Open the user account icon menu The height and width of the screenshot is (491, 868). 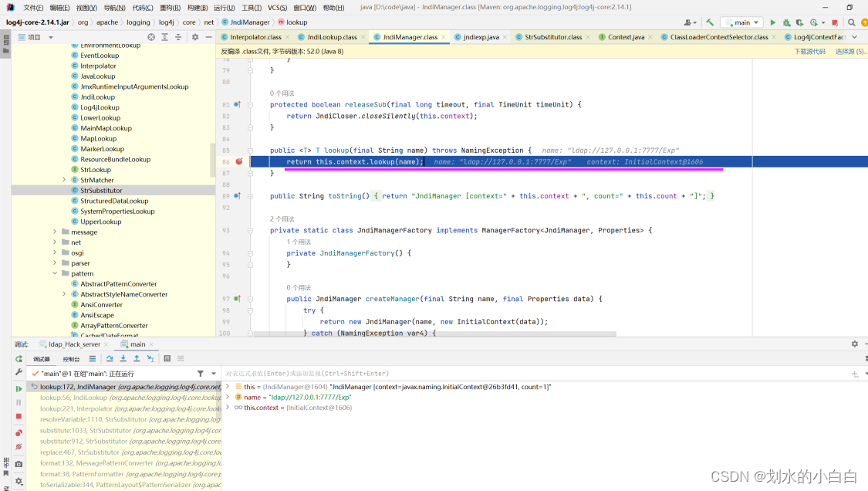(x=688, y=22)
